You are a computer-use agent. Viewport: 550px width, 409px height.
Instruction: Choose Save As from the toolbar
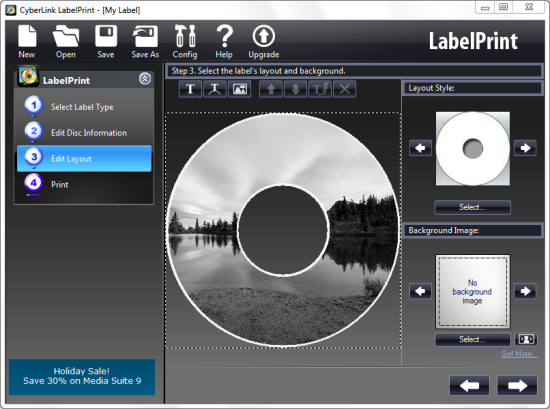point(145,41)
